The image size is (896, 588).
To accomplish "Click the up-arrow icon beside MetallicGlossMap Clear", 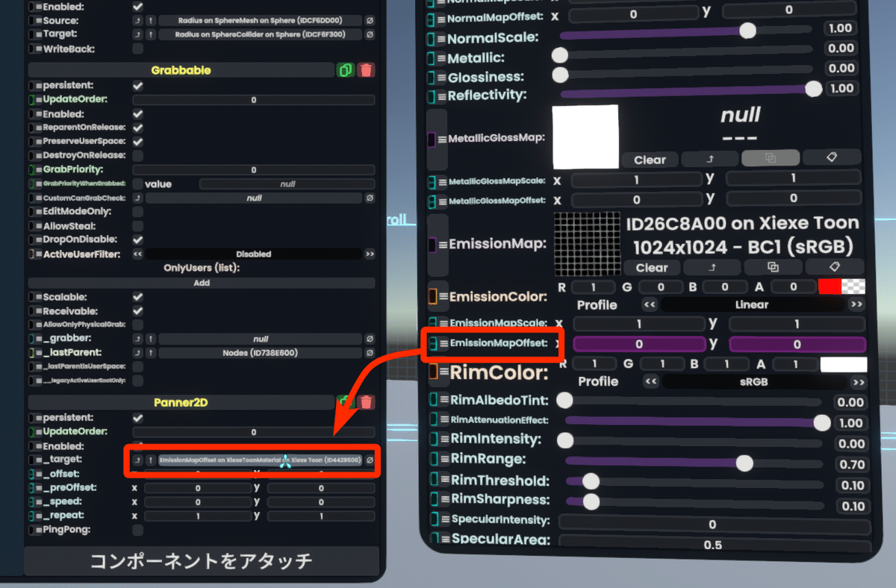I will click(709, 158).
